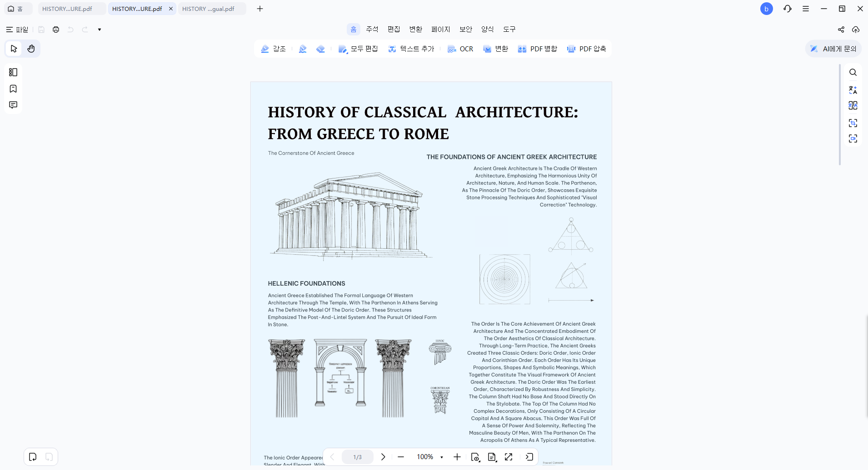Click the side-by-side translate compare icon
This screenshot has height=470, width=868.
tap(853, 105)
